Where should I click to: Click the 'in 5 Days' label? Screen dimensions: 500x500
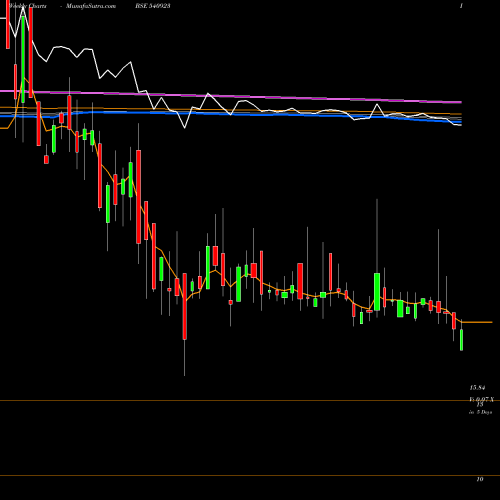(x=480, y=412)
